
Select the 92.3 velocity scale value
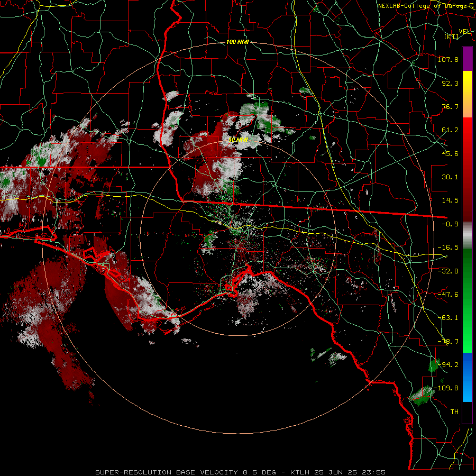point(450,83)
